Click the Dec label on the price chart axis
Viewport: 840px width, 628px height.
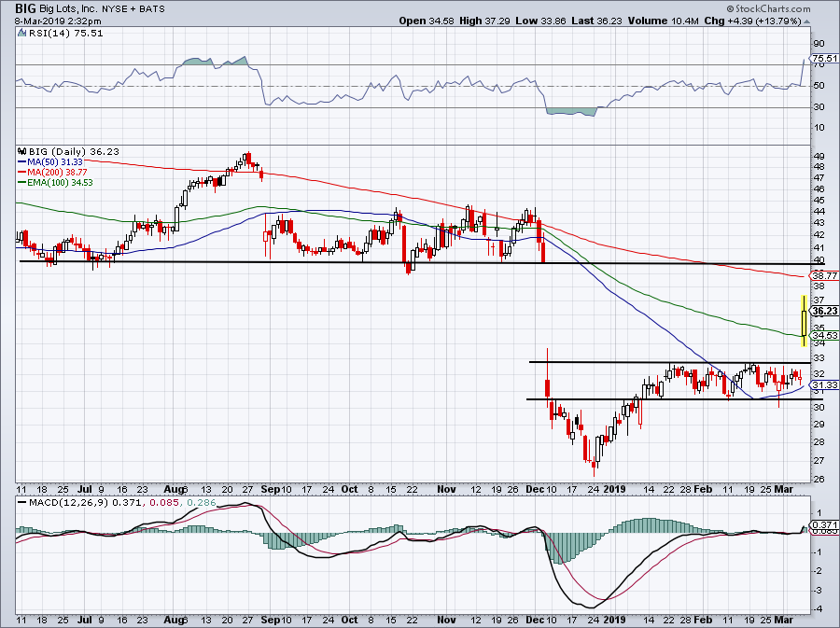tap(534, 489)
